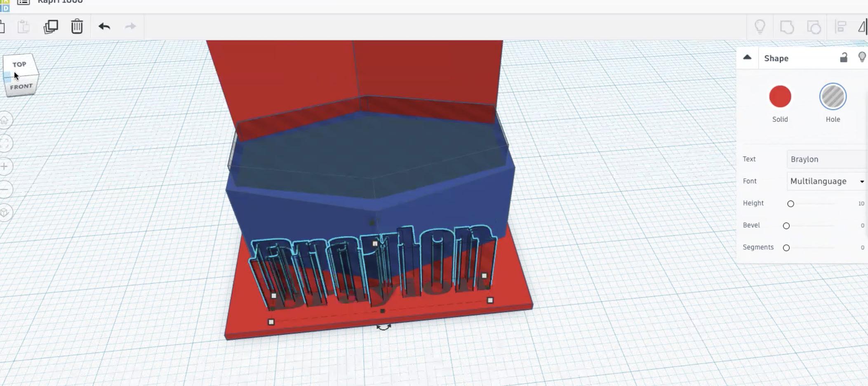The height and width of the screenshot is (386, 868).
Task: Click the Show all lightbulb icon
Action: pos(760,27)
